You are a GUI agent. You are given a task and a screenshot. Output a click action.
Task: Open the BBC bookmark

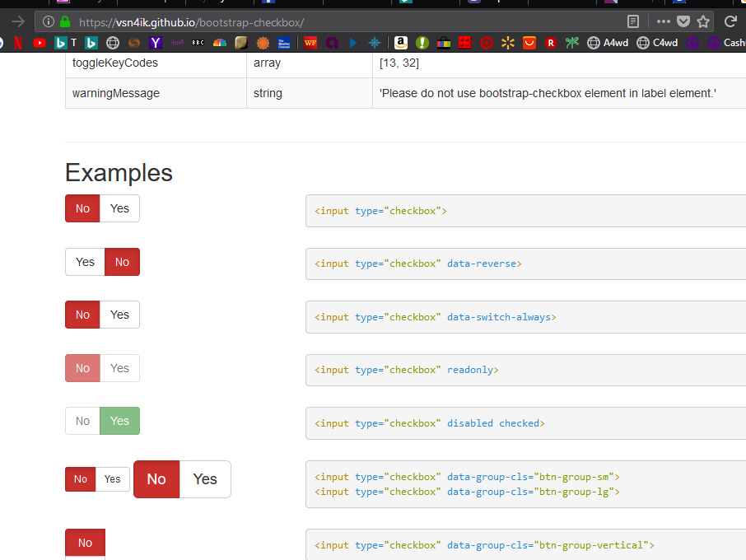(x=198, y=43)
